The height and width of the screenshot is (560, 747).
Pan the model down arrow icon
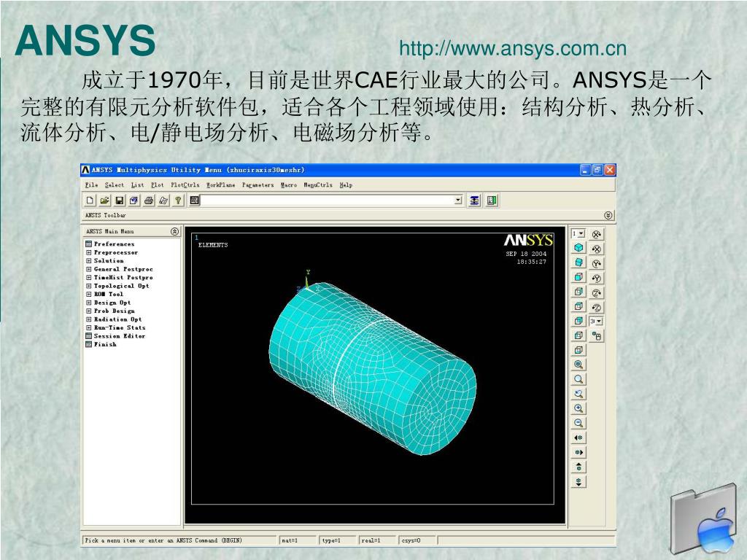tap(578, 482)
